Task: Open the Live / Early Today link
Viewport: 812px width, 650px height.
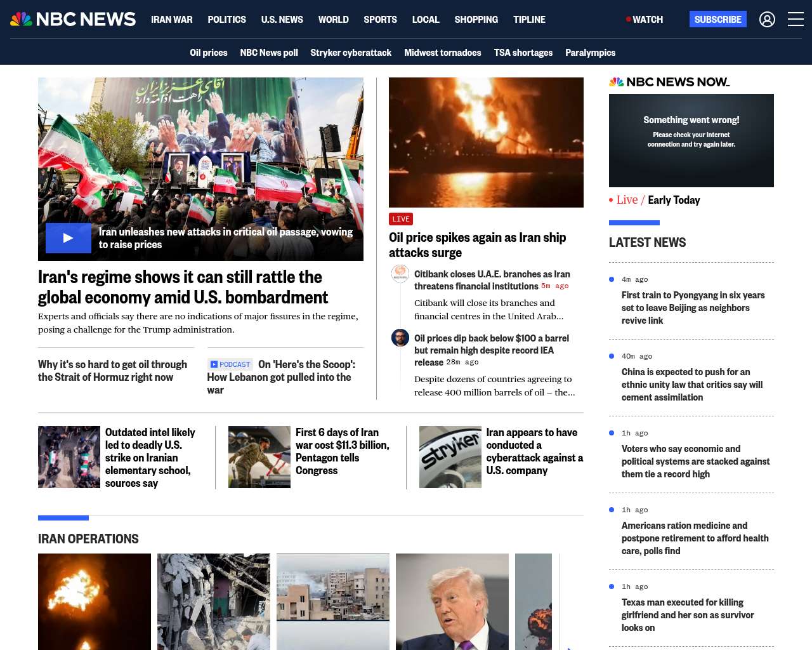Action: pos(655,200)
